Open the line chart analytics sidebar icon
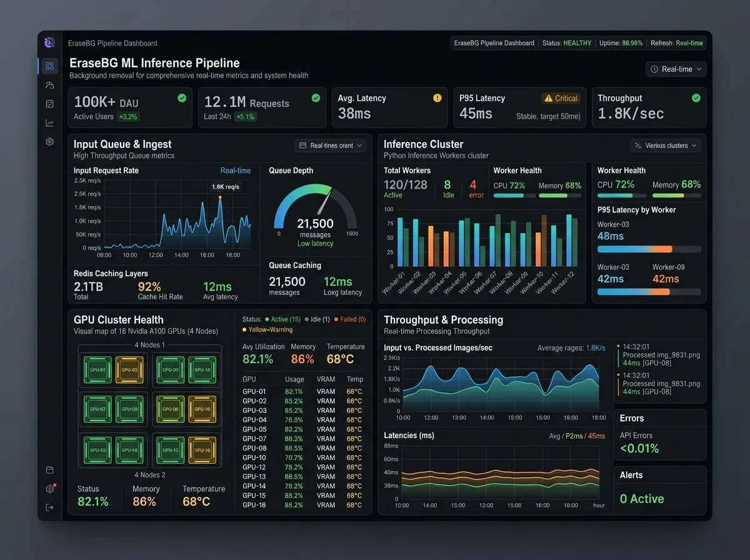 [x=49, y=122]
